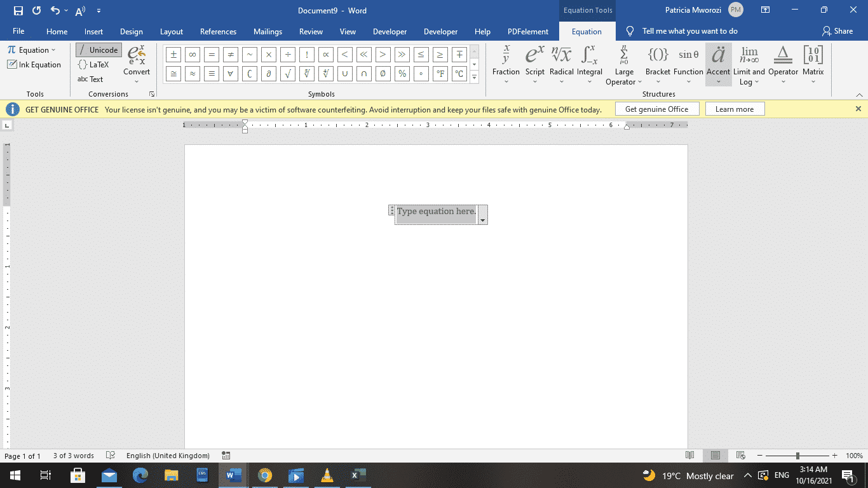Select the Unicode conversion format
The height and width of the screenshot is (488, 868).
coord(98,50)
